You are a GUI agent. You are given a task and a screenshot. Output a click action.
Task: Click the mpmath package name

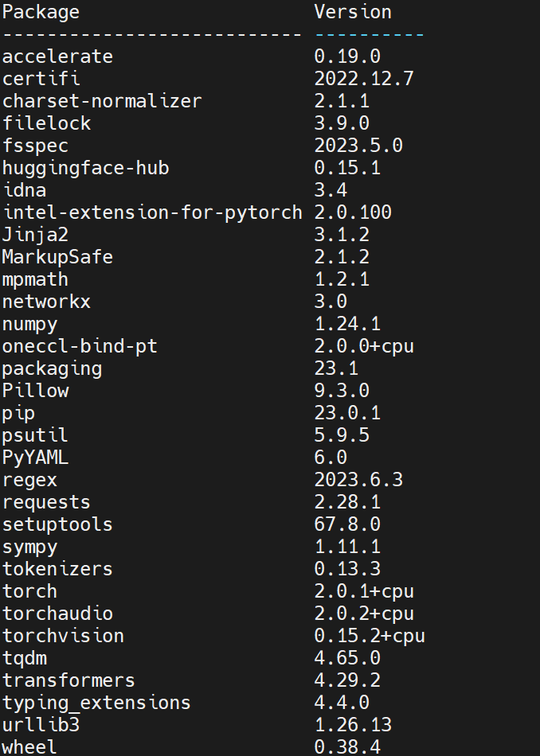tap(35, 279)
